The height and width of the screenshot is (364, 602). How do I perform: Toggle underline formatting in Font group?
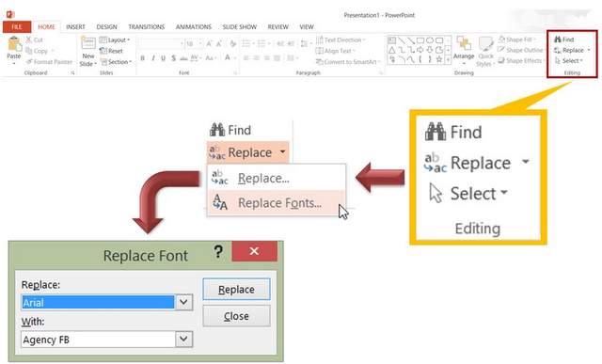click(x=163, y=58)
